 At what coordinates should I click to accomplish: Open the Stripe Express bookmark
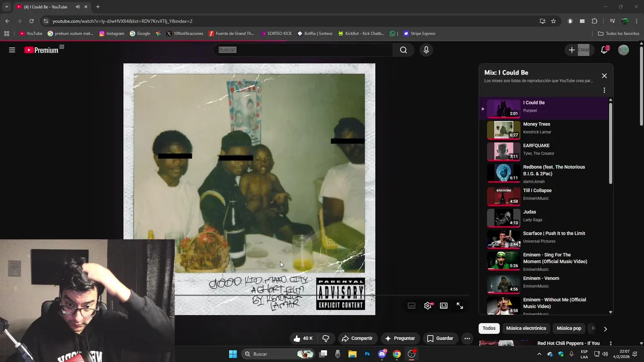(x=419, y=34)
